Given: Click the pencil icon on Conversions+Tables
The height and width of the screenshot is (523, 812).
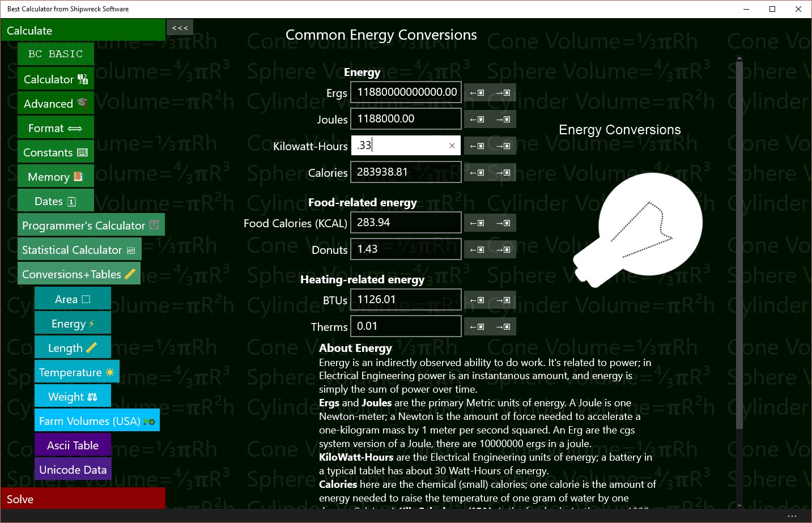Looking at the screenshot, I should tap(129, 274).
